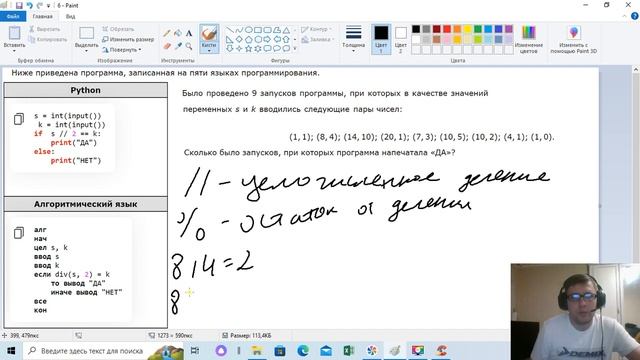Choose the four-point star shape
The width and height of the screenshot is (640, 360).
click(239, 49)
